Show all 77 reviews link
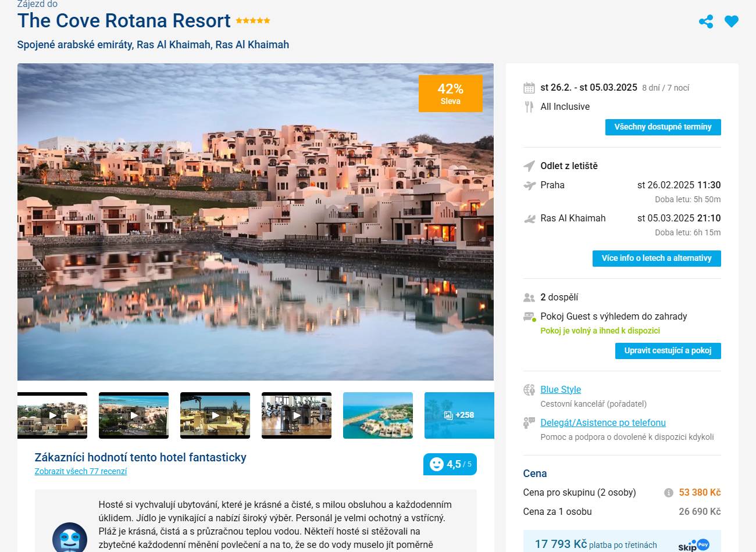Viewport: 756px width, 552px height. pos(81,471)
